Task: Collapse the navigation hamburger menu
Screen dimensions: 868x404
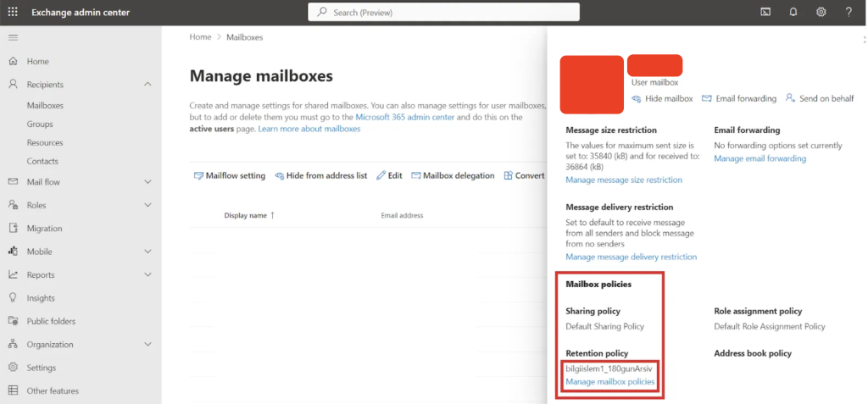Action: point(13,38)
